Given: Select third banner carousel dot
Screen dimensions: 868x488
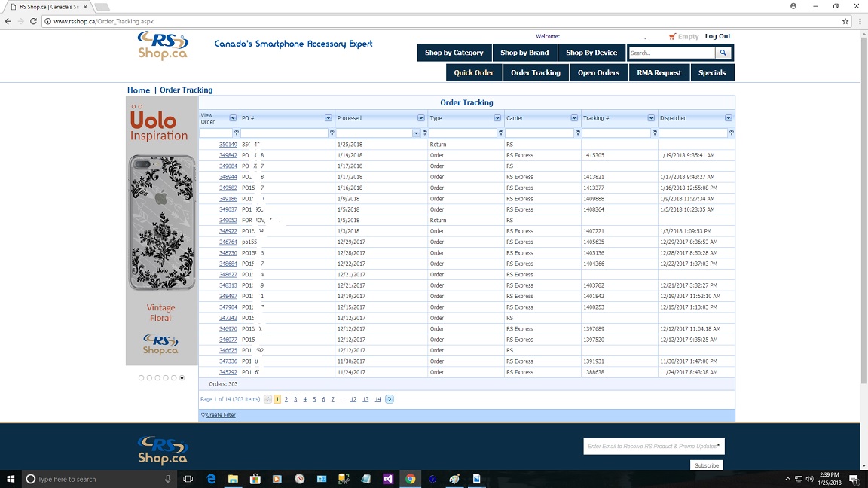Looking at the screenshot, I should click(x=157, y=378).
